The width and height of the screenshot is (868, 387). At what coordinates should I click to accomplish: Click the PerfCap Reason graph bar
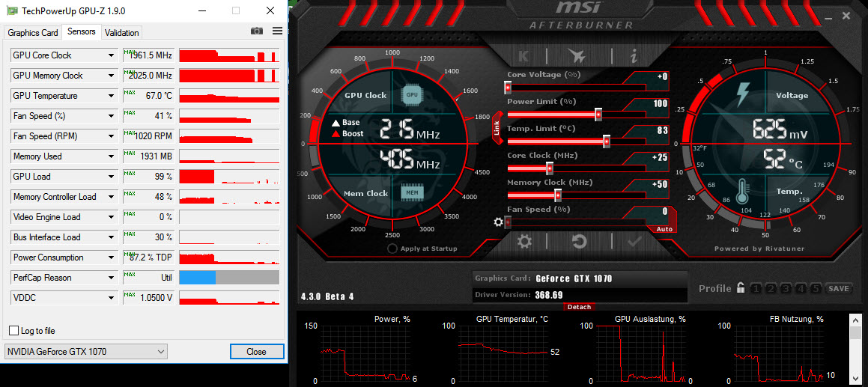pyautogui.click(x=229, y=278)
